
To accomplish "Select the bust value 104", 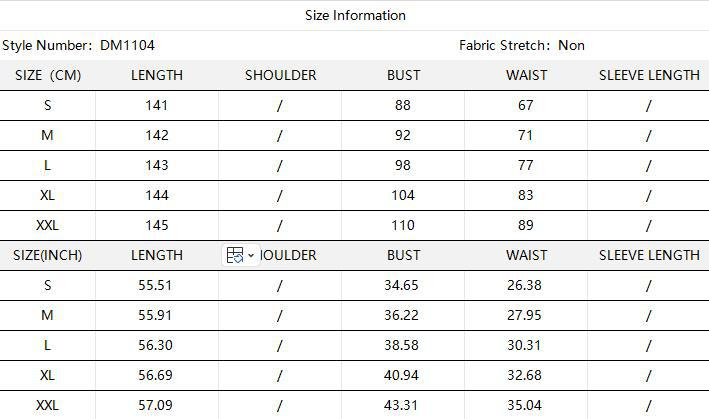I will click(x=403, y=195).
